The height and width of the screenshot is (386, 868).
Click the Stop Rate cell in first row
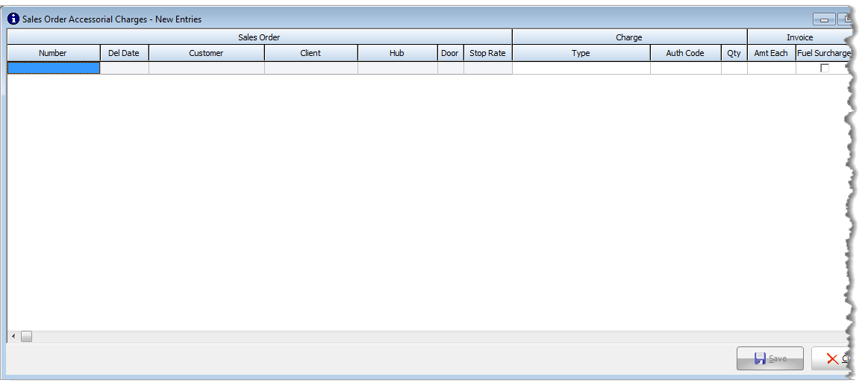click(x=487, y=68)
